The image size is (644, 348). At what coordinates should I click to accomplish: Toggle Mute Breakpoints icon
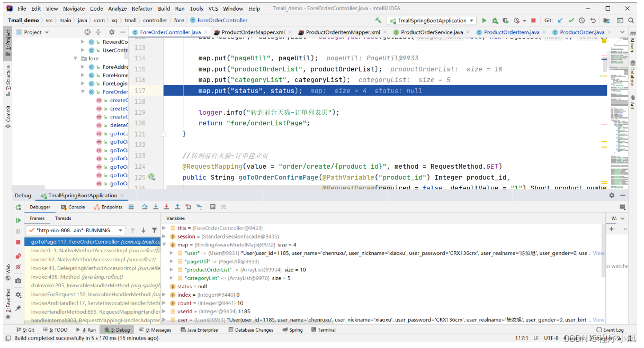pos(19,267)
